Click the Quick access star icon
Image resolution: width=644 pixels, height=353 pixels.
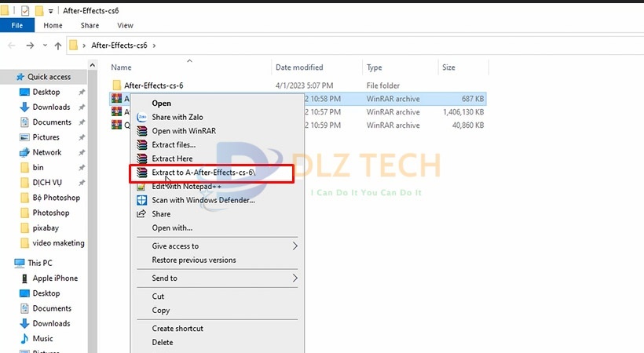[20, 77]
